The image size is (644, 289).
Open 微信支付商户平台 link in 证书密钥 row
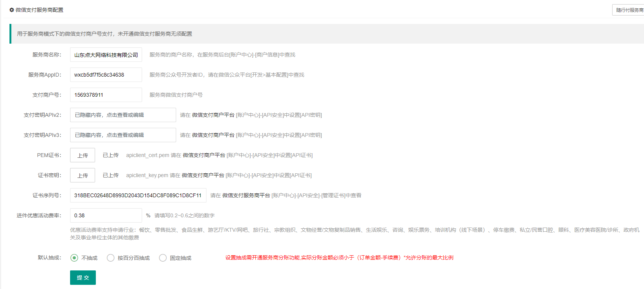[203, 175]
